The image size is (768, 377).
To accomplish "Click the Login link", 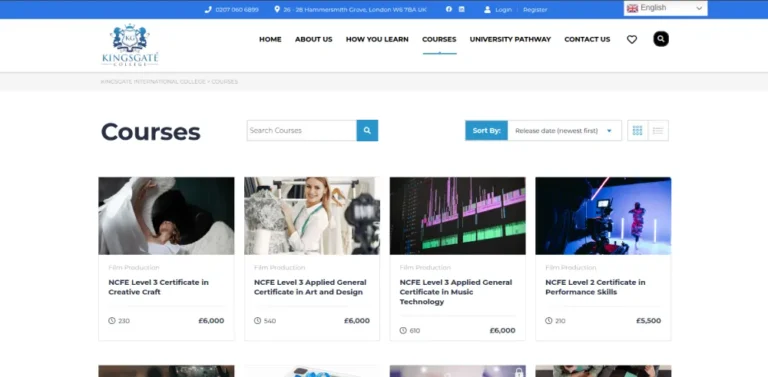I will [503, 10].
